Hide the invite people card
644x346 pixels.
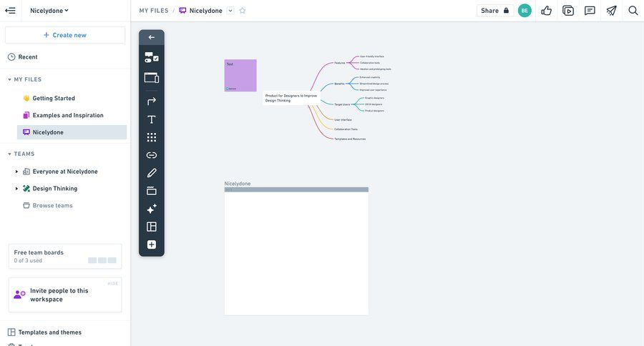pyautogui.click(x=113, y=284)
